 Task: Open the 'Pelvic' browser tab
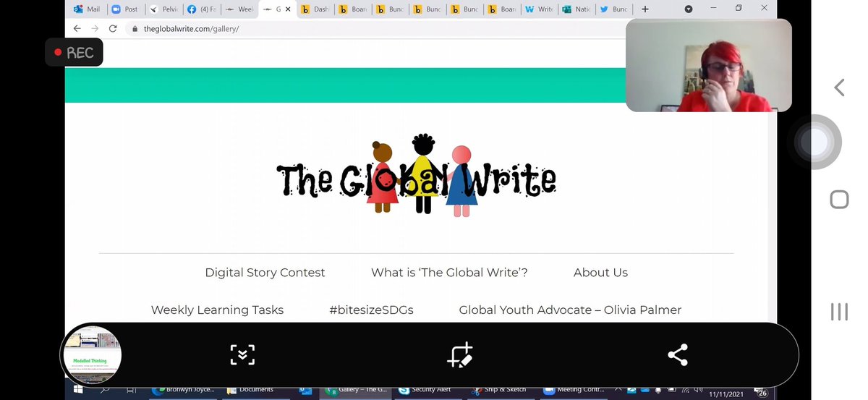point(162,9)
